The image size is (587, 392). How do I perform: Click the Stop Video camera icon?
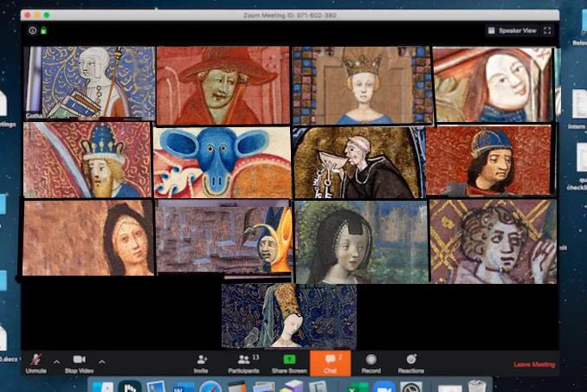(x=79, y=359)
